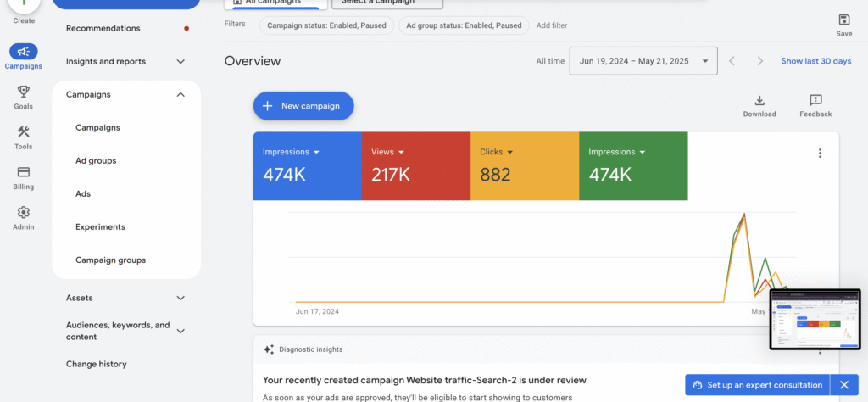Go to next date range arrow
This screenshot has height=402, width=868.
pos(760,61)
